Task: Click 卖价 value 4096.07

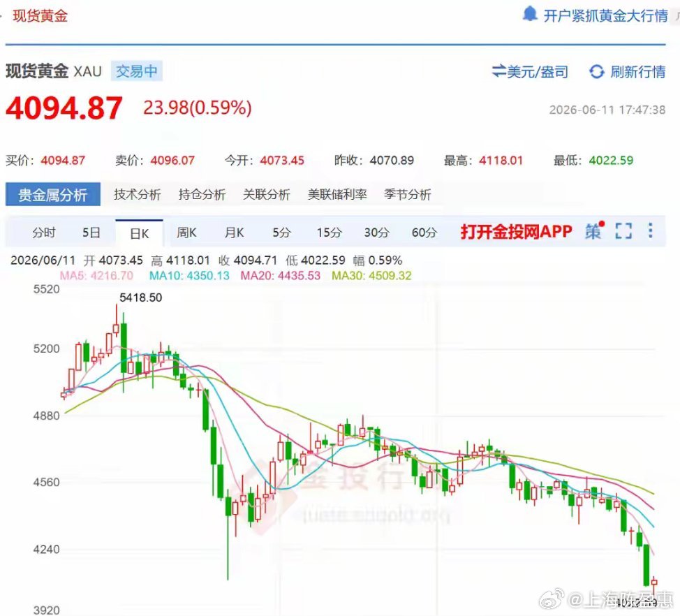Action: click(x=172, y=161)
